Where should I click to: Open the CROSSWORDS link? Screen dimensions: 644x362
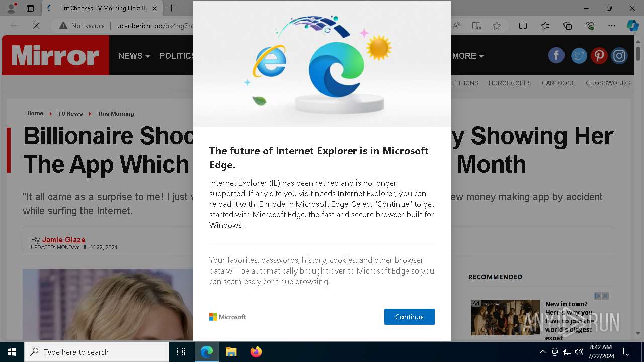click(608, 83)
